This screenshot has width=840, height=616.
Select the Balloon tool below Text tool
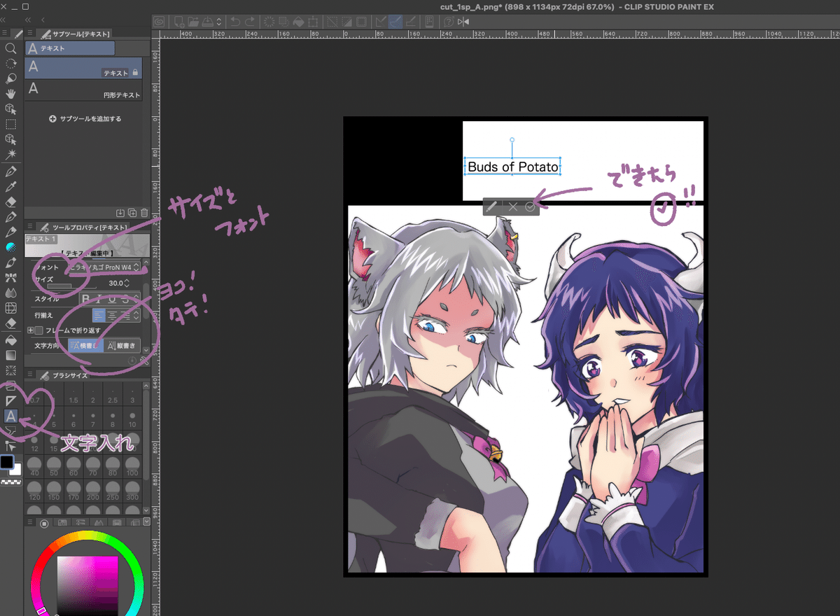coord(10,431)
